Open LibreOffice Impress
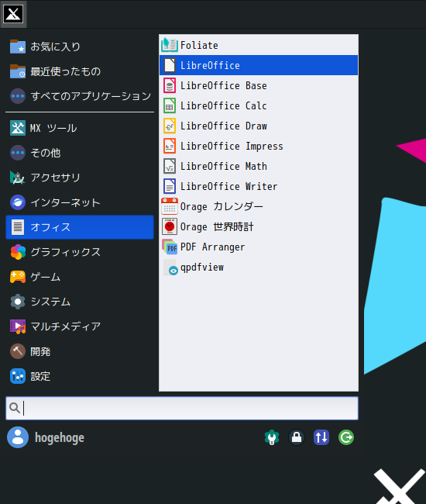This screenshot has width=426, height=504. pos(259,146)
